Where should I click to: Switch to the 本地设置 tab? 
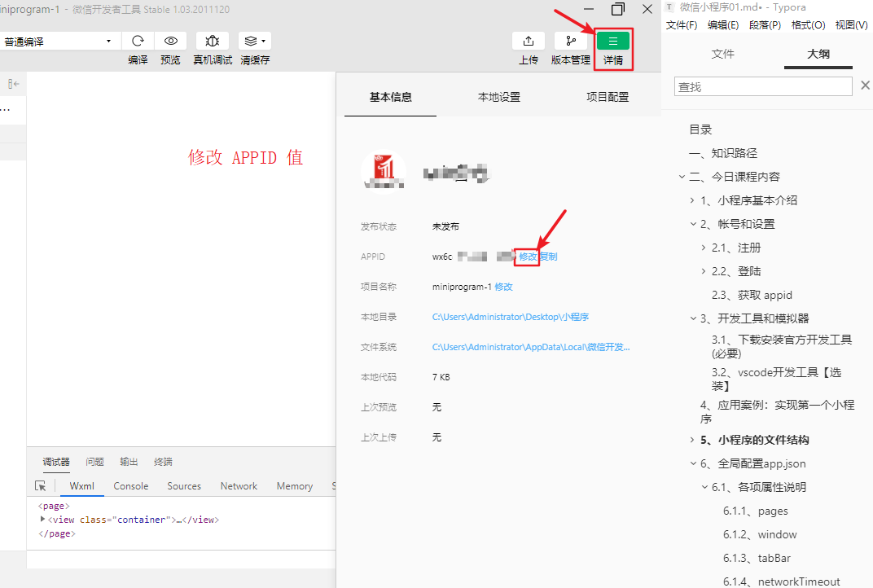[x=499, y=97]
